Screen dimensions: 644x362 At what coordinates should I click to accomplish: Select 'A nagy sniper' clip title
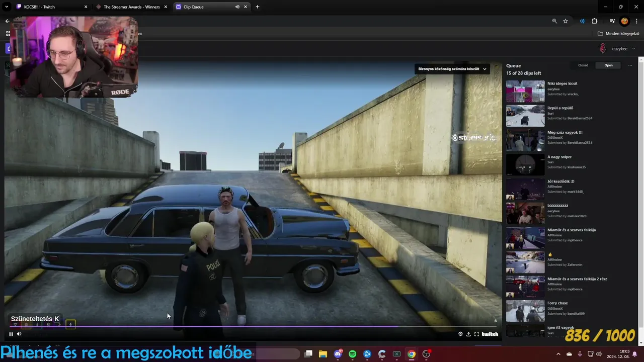(559, 157)
